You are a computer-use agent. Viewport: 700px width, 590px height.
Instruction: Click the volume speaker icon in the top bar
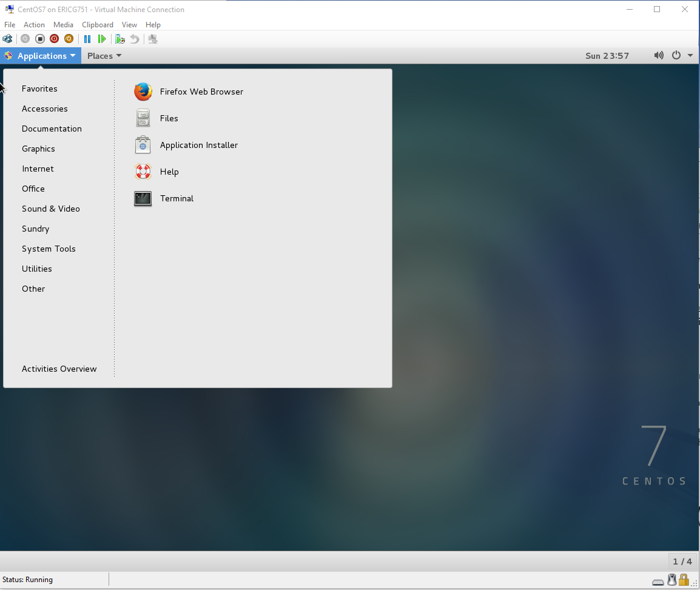(x=659, y=55)
